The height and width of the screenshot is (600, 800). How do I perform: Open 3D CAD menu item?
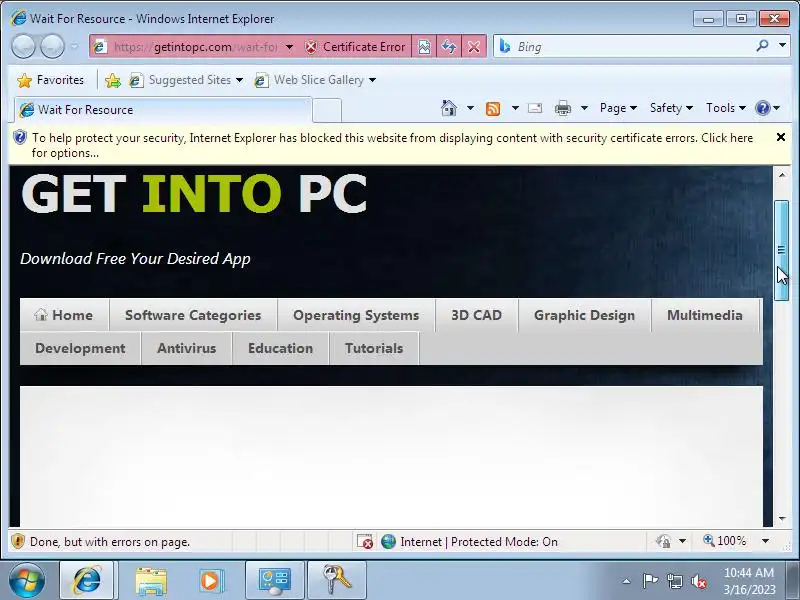coord(477,315)
